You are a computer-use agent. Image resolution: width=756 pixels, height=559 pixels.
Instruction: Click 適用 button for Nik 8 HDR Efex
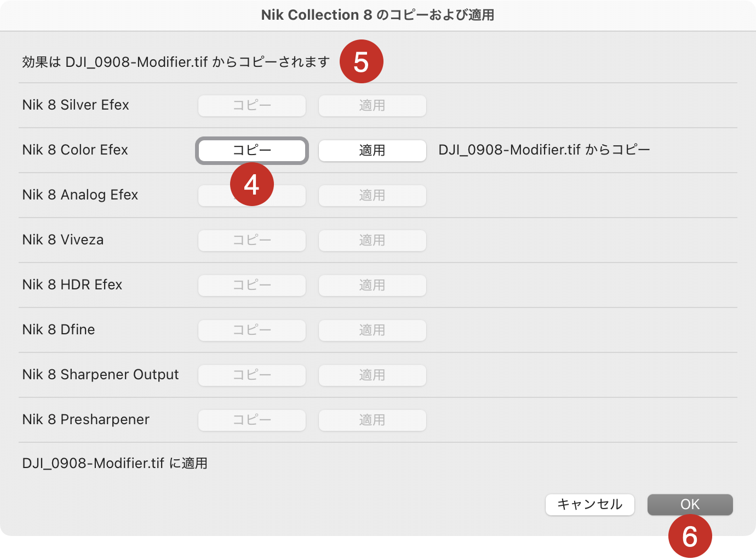(x=373, y=286)
